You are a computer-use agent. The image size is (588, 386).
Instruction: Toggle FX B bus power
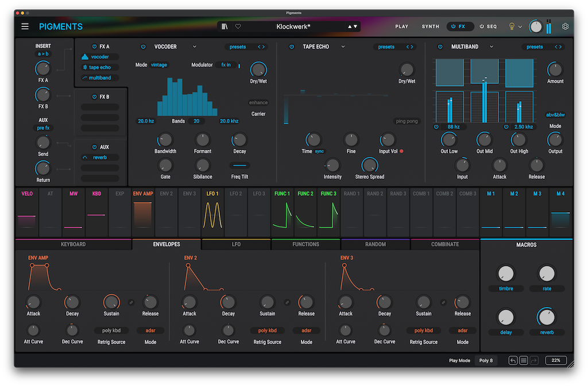pyautogui.click(x=95, y=96)
